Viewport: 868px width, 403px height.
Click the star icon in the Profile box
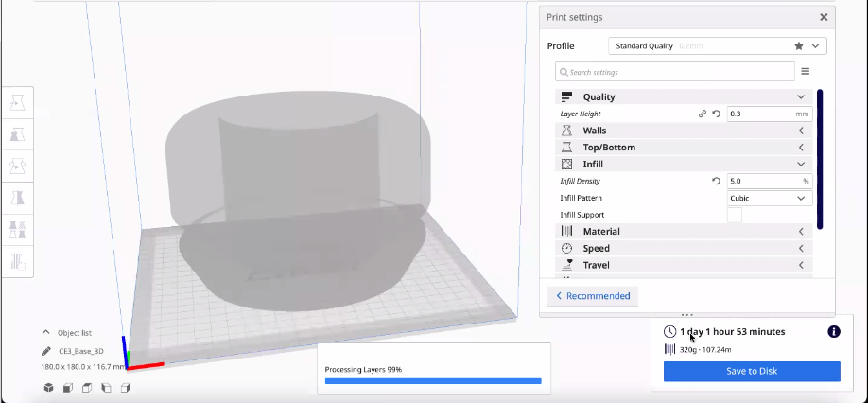(798, 46)
